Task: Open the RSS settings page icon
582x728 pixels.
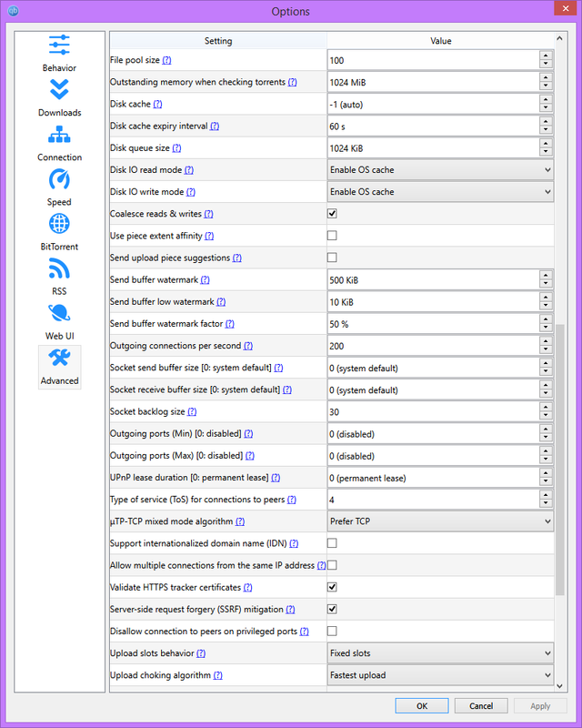Action: point(59,268)
